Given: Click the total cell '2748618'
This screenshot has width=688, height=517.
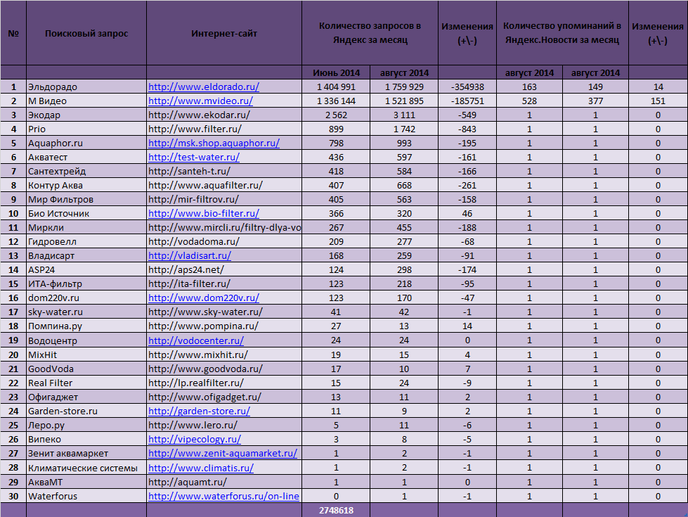Looking at the screenshot, I should tap(336, 510).
